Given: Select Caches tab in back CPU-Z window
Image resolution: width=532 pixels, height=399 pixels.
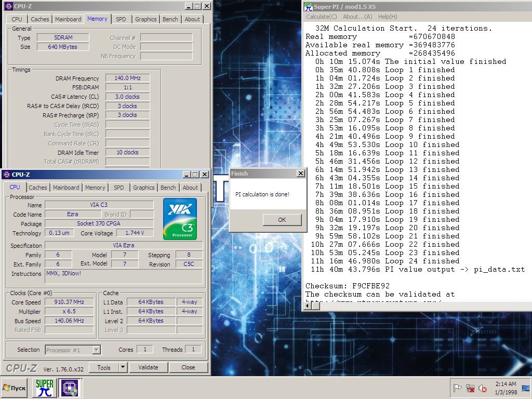Looking at the screenshot, I should [x=39, y=19].
